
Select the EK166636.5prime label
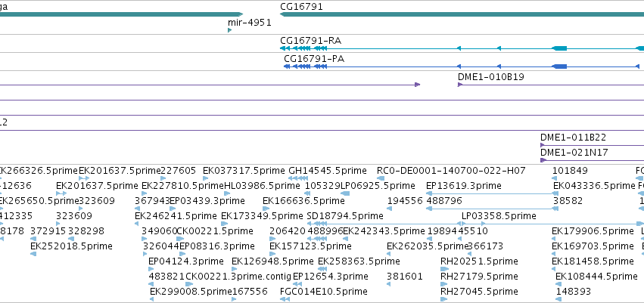303,201
